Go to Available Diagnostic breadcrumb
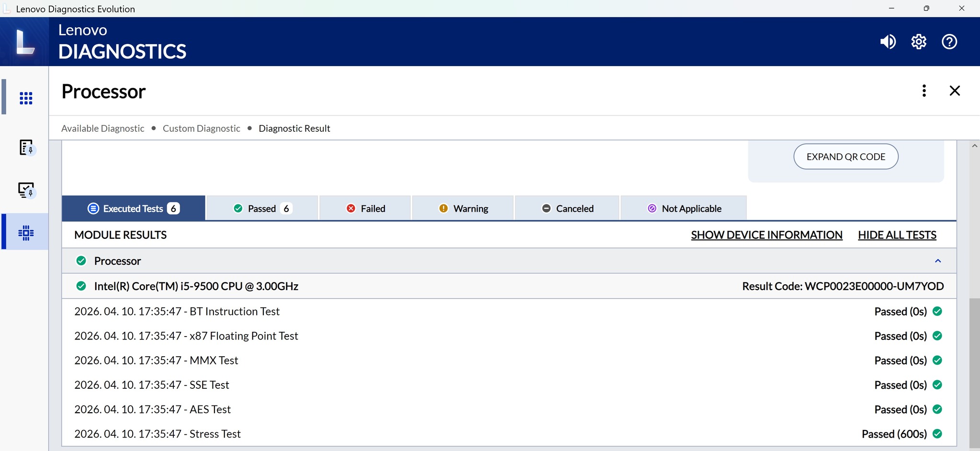 click(x=102, y=128)
